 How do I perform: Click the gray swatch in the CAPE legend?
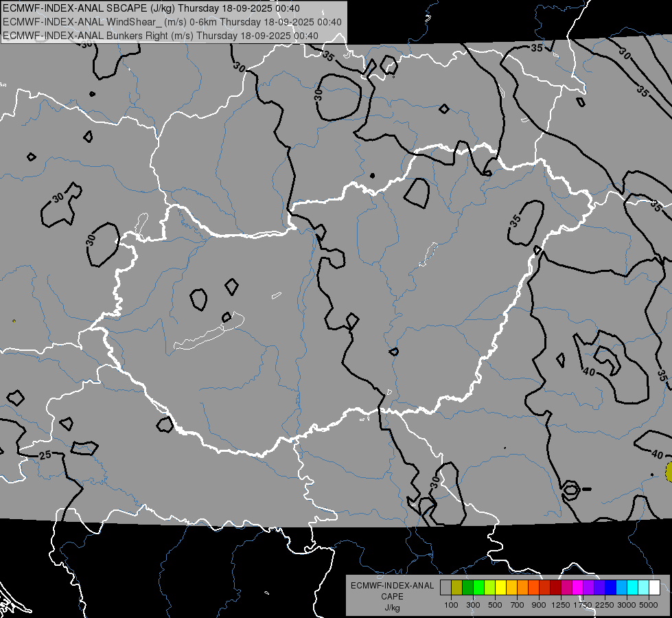click(x=445, y=588)
